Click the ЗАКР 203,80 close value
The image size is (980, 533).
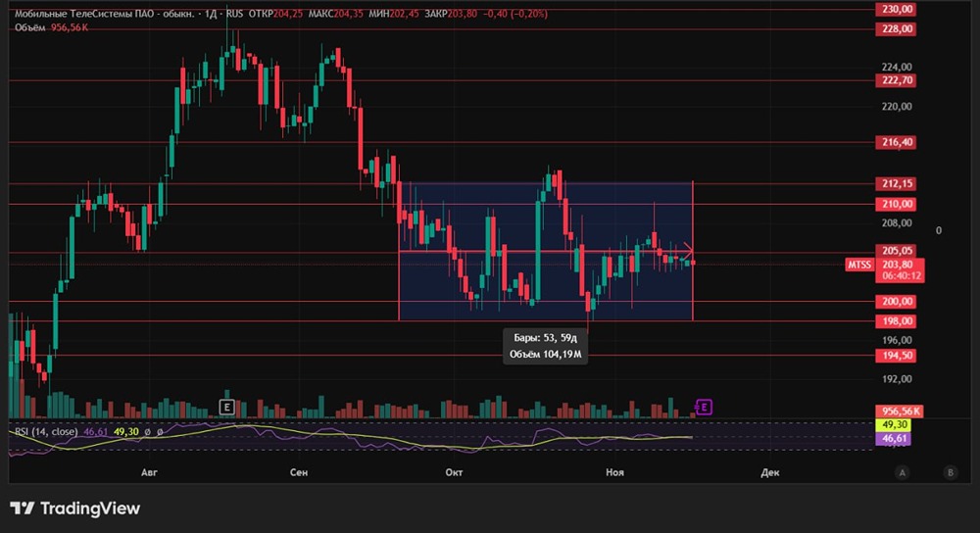(451, 14)
